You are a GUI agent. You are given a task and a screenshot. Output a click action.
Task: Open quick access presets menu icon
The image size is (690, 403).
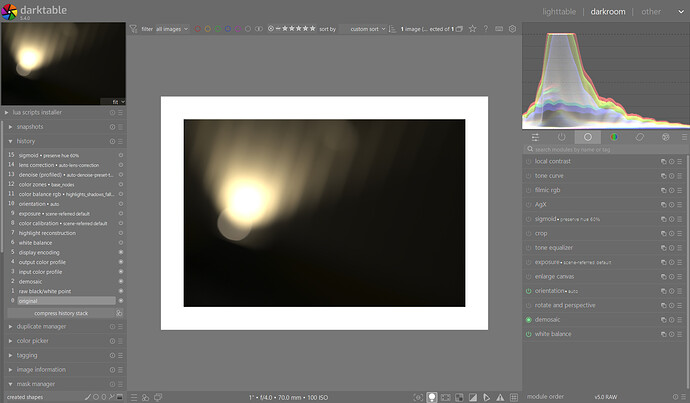pos(135,397)
